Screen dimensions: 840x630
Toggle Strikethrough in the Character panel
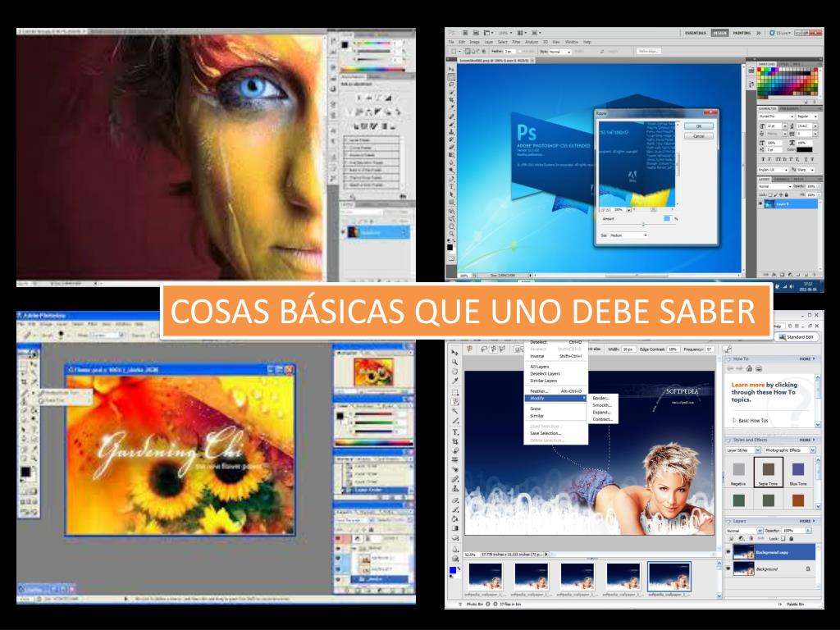pos(813,159)
